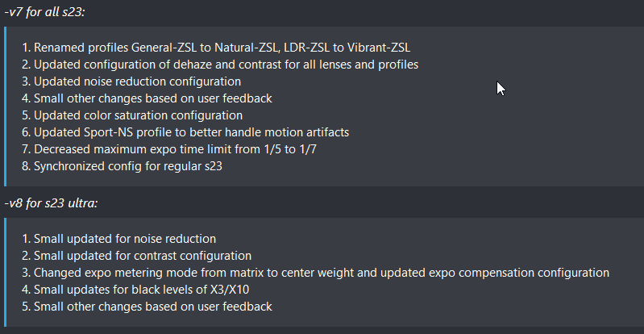Select v8 "Small other changes" feedback line
The image size is (644, 334).
pos(147,307)
